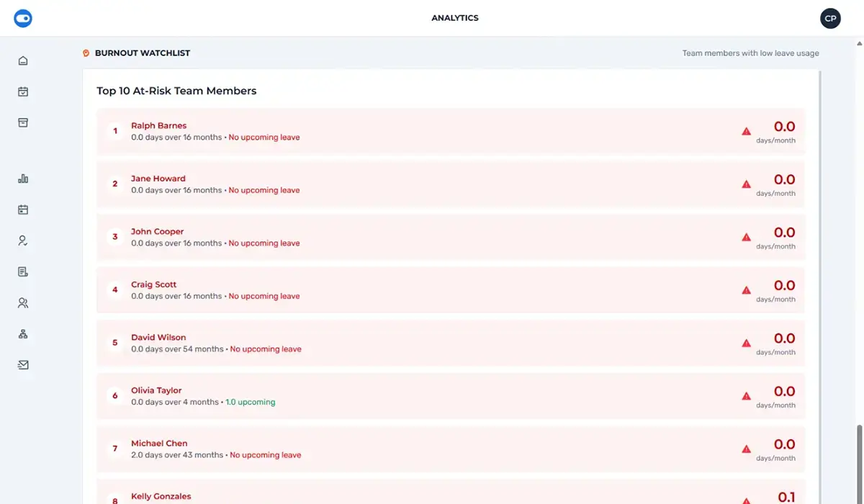Click the person-check approvals icon
Viewport: 864px width, 504px height.
click(22, 240)
